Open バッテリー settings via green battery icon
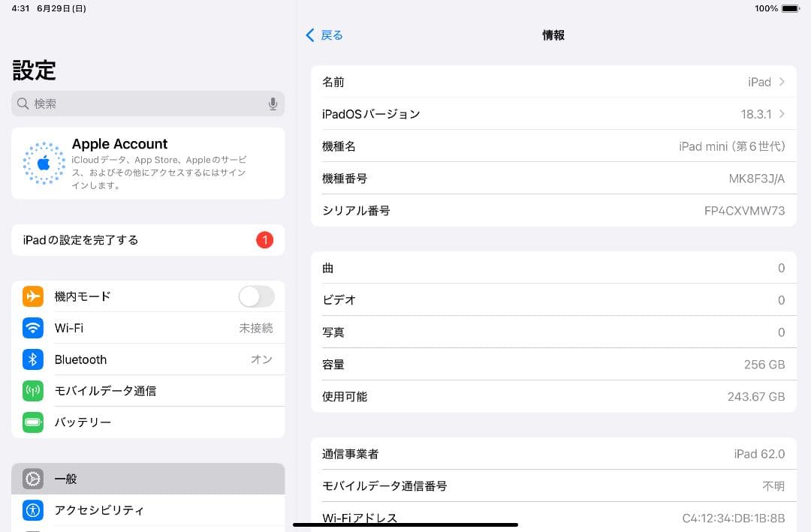The image size is (811, 532). coord(32,422)
